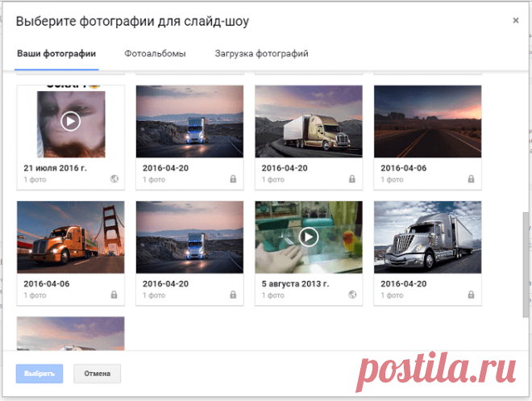
Task: Switch to the Фотоальбомы tab
Action: [155, 53]
